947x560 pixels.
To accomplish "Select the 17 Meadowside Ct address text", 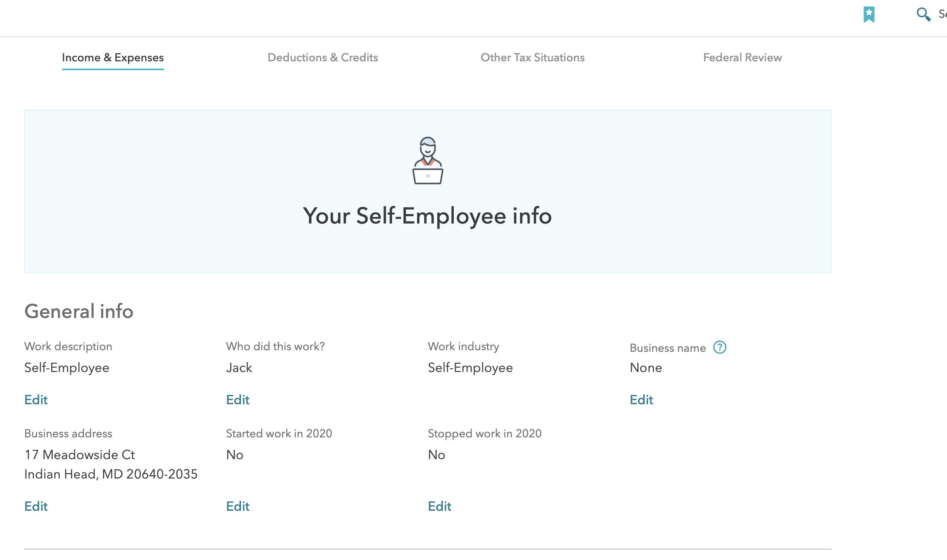I will [80, 455].
